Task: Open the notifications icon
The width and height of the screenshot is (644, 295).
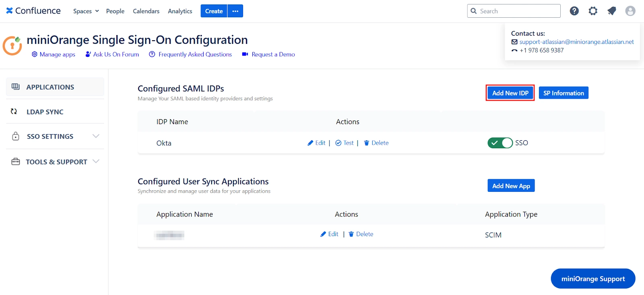Action: [x=612, y=11]
